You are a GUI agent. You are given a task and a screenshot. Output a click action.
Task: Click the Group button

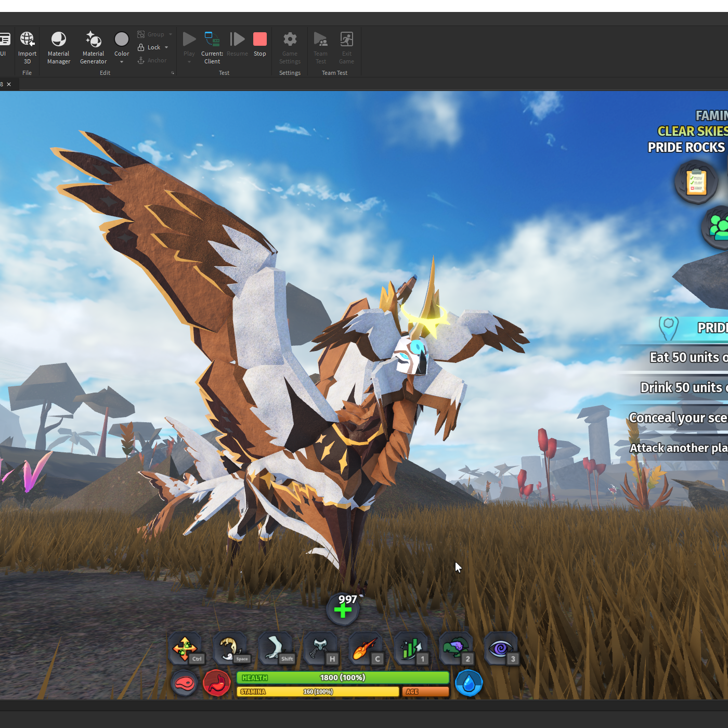(x=151, y=34)
